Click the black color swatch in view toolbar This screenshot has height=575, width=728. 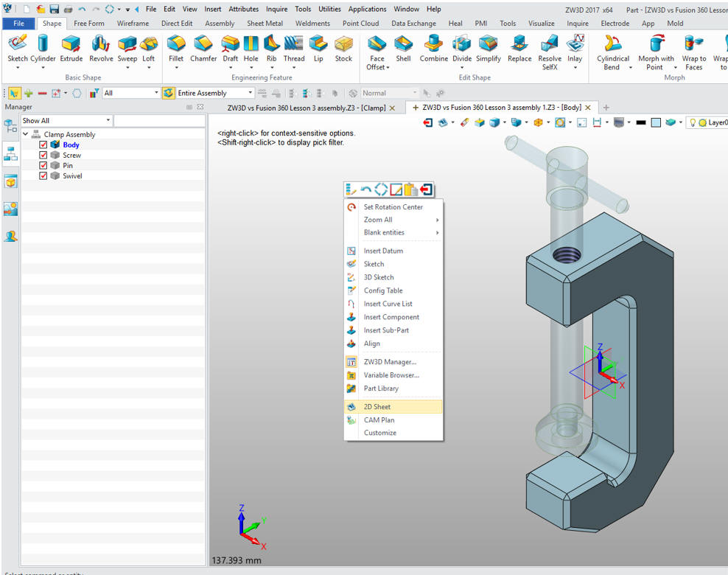click(640, 122)
